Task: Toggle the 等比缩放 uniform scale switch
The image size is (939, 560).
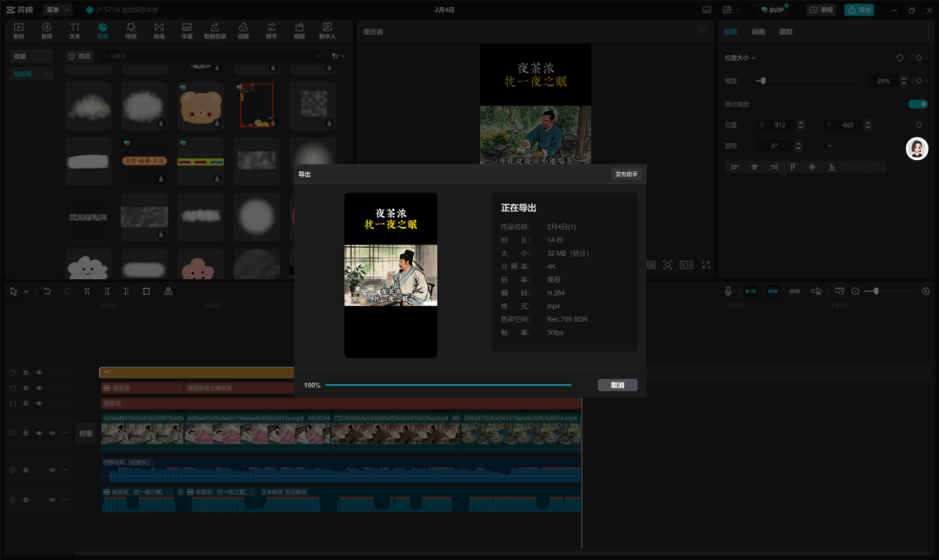Action: pyautogui.click(x=917, y=104)
